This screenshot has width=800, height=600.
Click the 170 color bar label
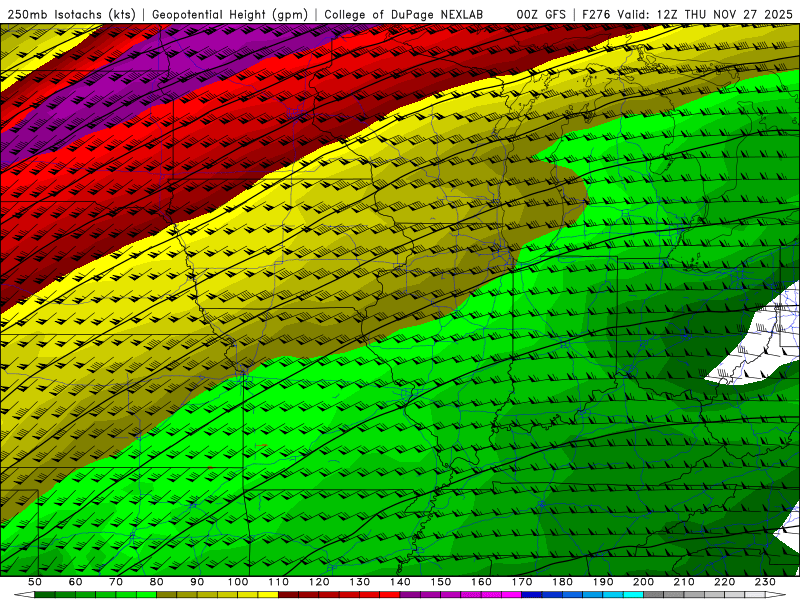(522, 582)
